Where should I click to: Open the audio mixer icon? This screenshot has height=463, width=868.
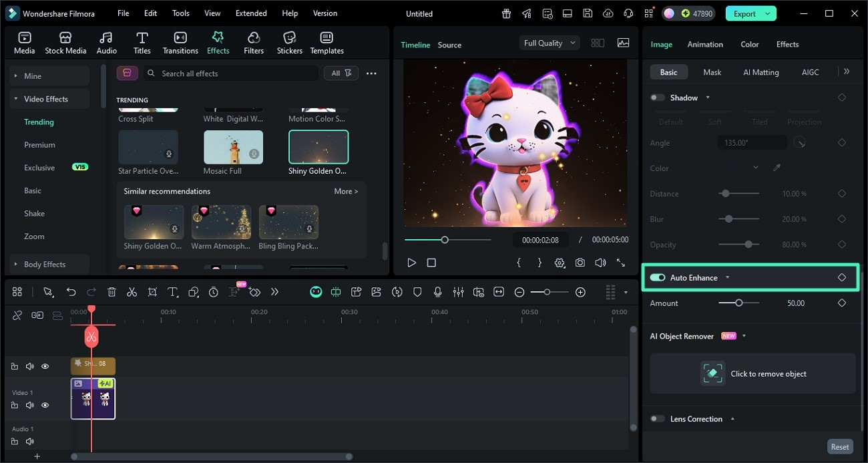coord(458,292)
